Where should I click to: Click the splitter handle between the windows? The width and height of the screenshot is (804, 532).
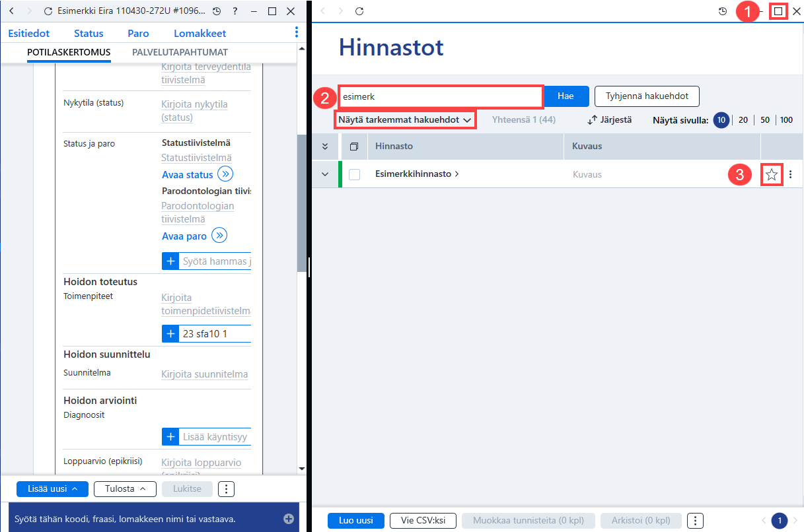[x=309, y=266]
